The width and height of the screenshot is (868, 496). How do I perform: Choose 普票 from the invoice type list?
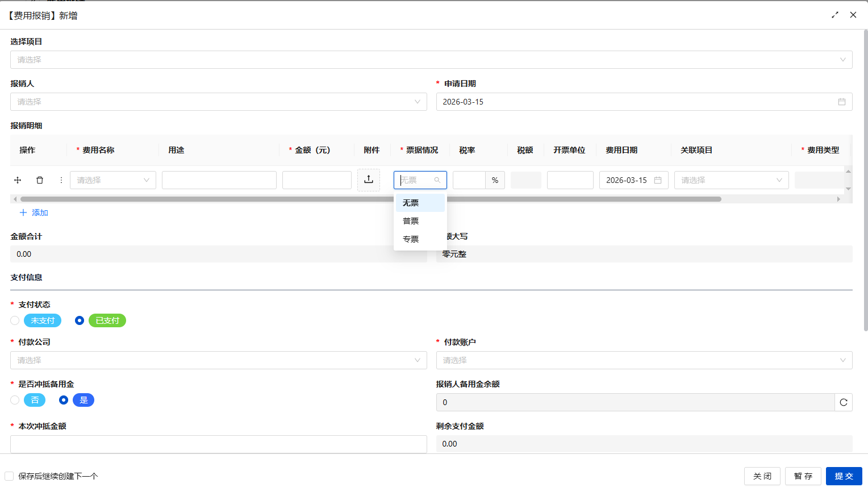click(x=411, y=221)
